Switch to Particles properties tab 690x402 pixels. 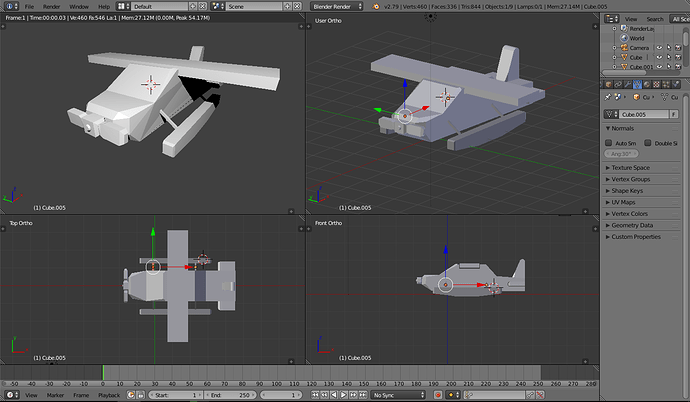pyautogui.click(x=666, y=84)
